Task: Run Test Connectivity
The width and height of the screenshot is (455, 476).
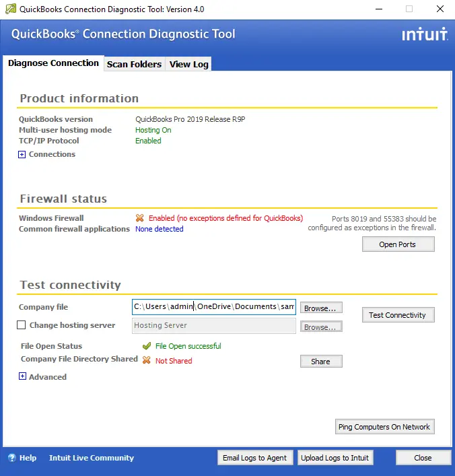Action: click(398, 315)
